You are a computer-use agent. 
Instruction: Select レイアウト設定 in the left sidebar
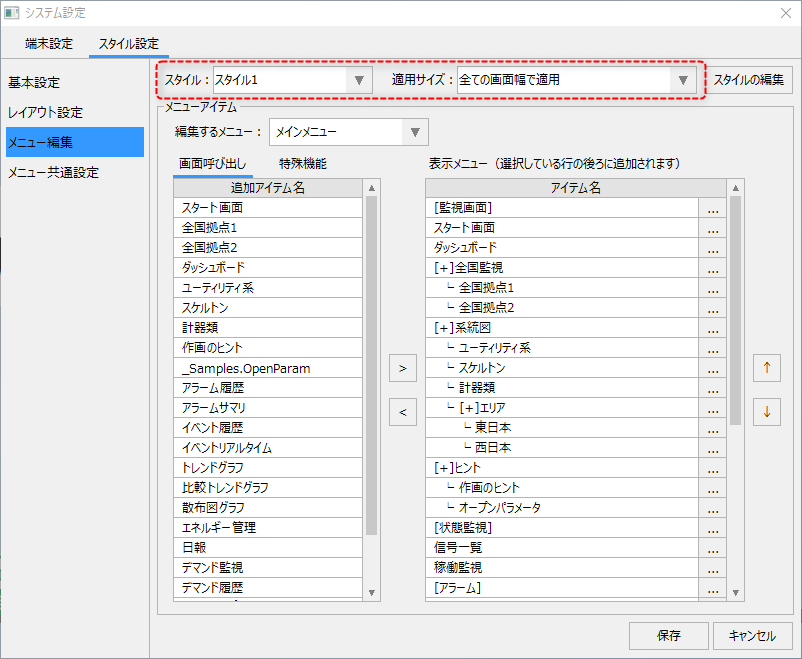(46, 112)
